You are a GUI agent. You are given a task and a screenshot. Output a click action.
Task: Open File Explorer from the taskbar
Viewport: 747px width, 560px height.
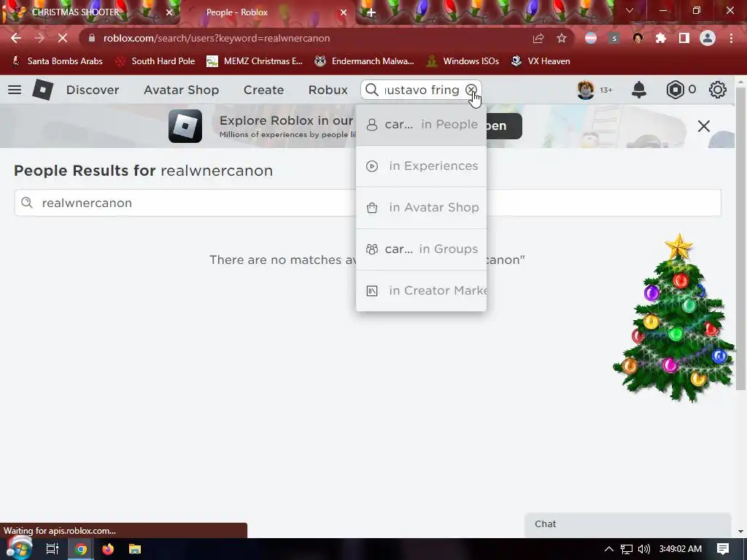pos(135,549)
